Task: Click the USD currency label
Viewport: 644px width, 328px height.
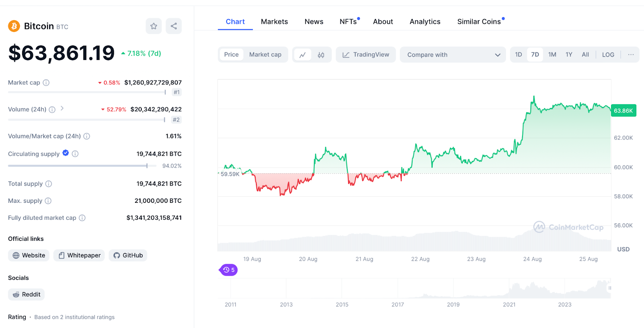Action: click(x=623, y=249)
